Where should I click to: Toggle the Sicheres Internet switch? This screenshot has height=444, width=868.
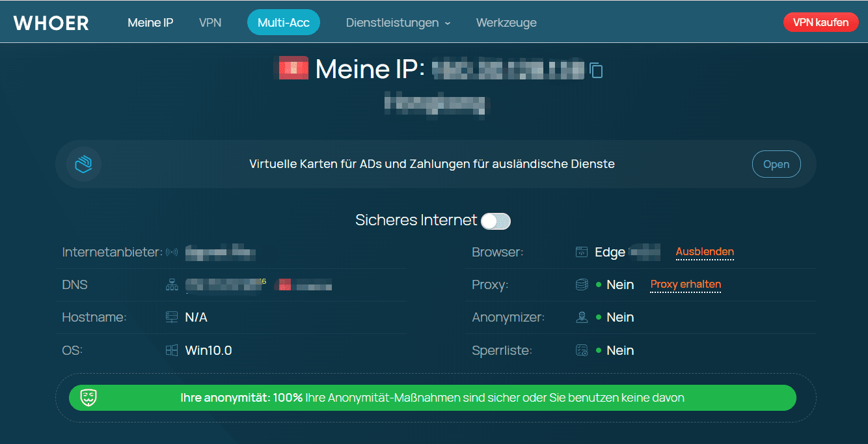click(496, 221)
